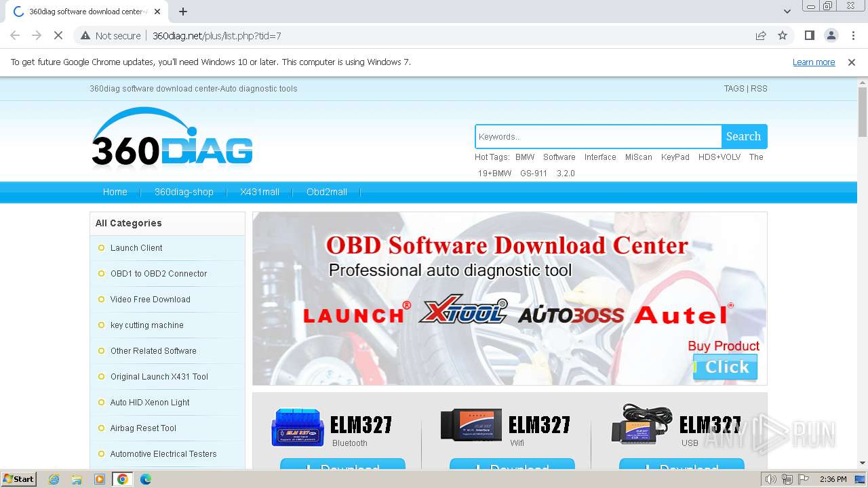Open the Home menu item
This screenshot has height=488, width=868.
click(115, 192)
